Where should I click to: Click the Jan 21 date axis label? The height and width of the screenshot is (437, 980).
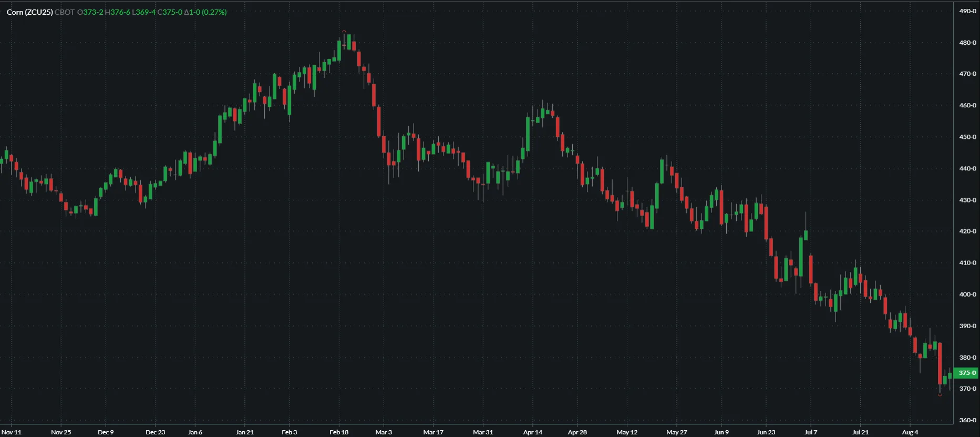click(x=244, y=432)
